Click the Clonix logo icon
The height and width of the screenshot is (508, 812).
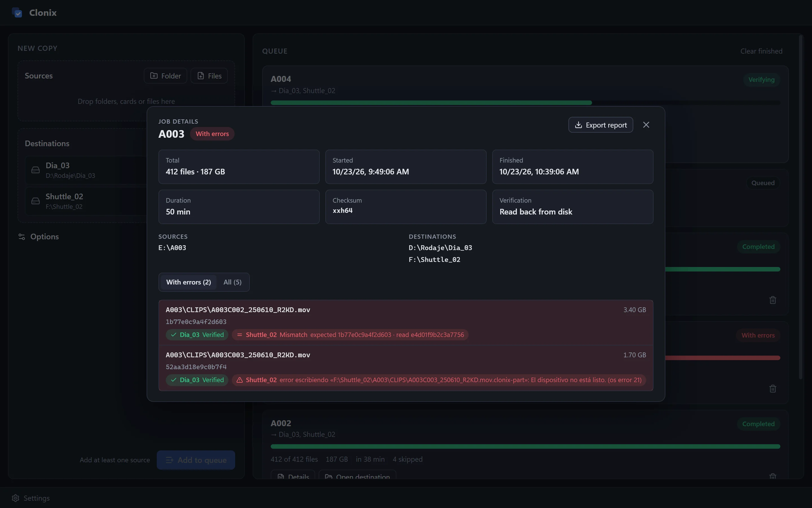coord(17,13)
